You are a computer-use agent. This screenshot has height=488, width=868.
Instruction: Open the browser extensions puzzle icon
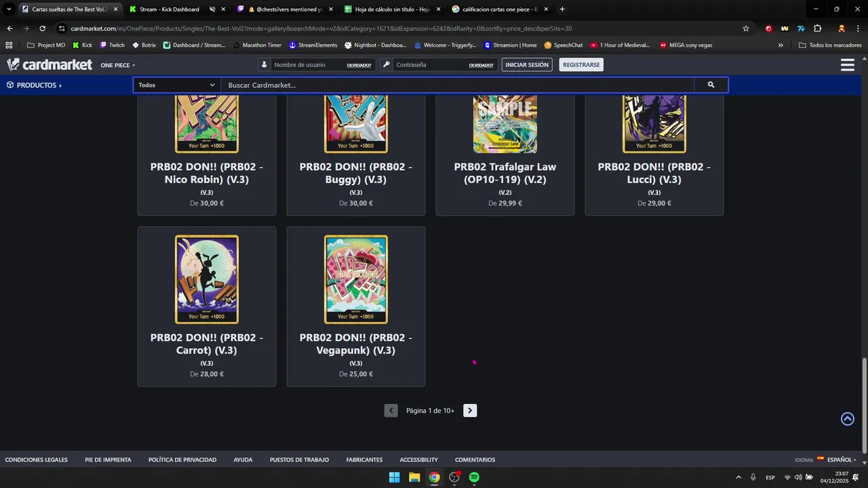(817, 28)
